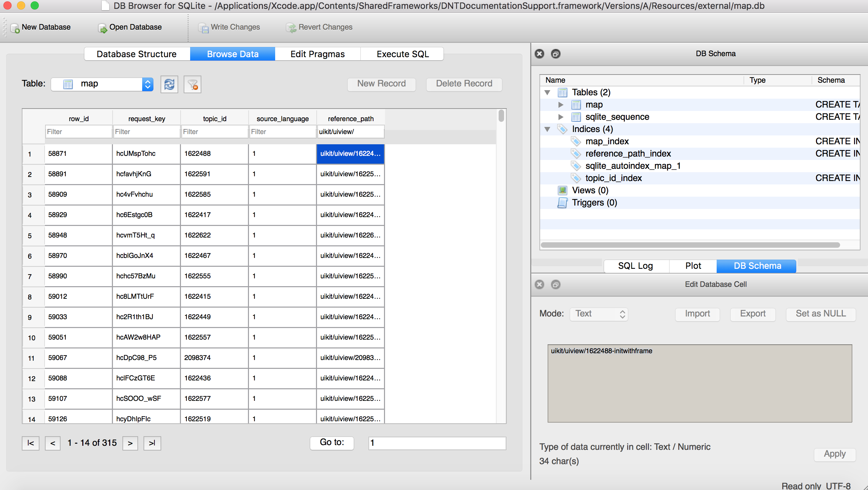The width and height of the screenshot is (868, 490).
Task: Clear all filters with the funnel icon
Action: (x=193, y=84)
